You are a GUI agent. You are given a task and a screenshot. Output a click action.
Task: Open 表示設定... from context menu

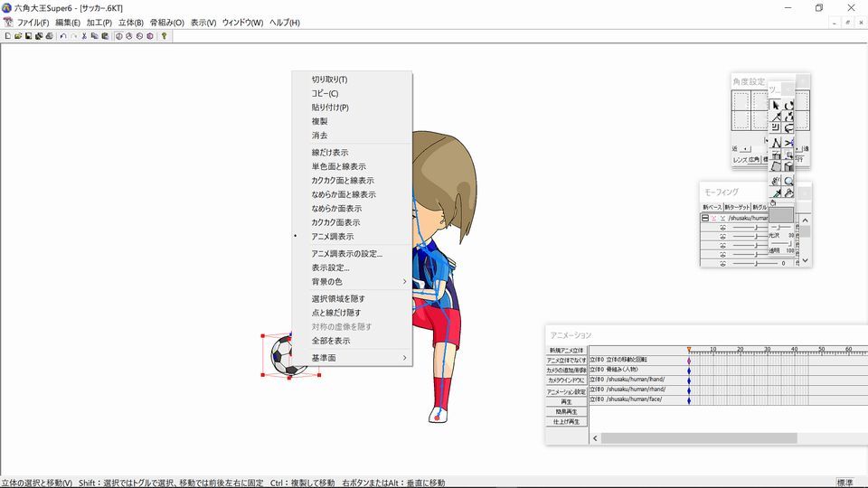pos(352,267)
